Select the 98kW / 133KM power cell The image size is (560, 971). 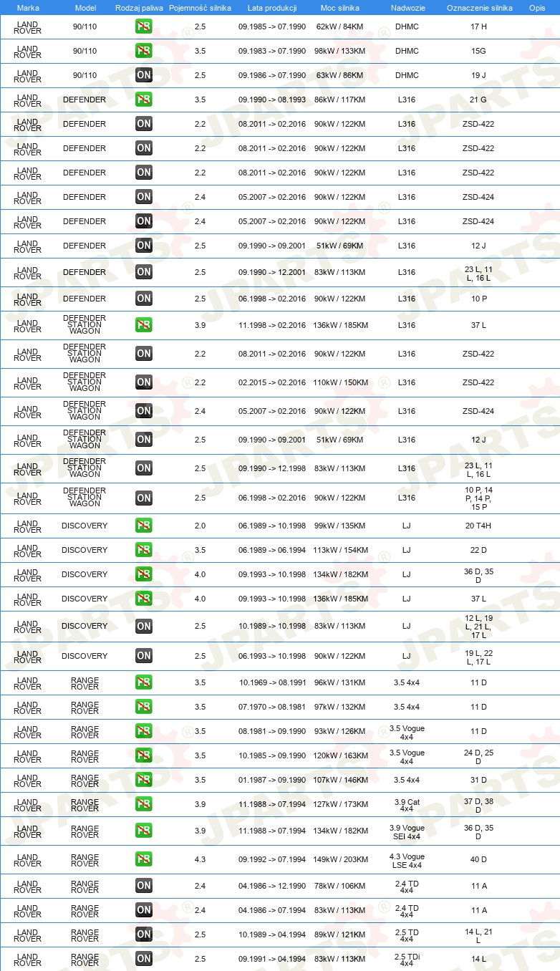tap(340, 51)
